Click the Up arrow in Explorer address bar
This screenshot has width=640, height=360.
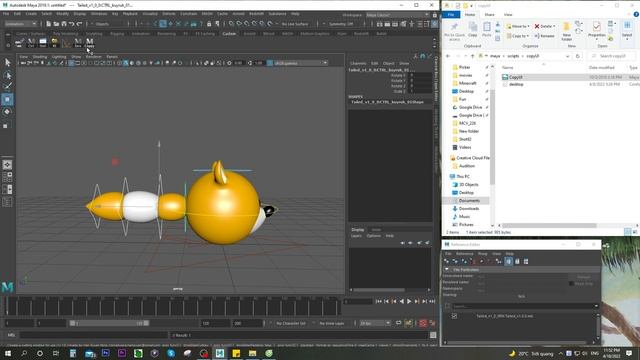pyautogui.click(x=472, y=56)
